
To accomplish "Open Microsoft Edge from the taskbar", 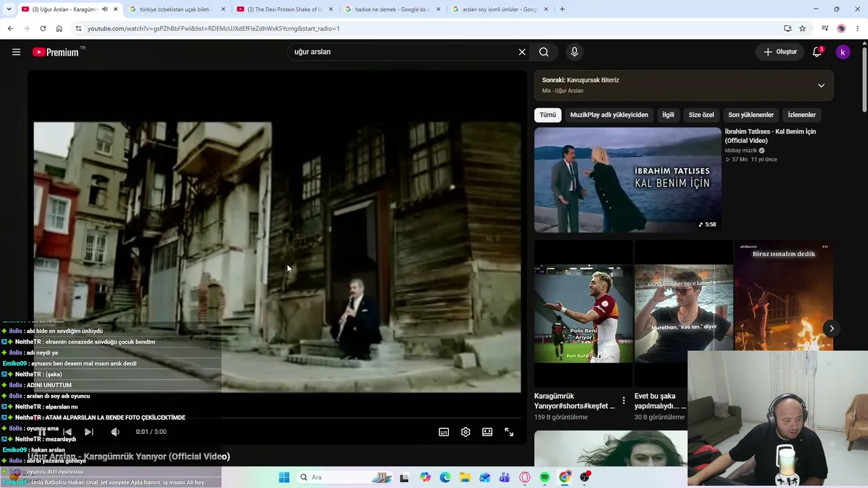I will pyautogui.click(x=445, y=477).
